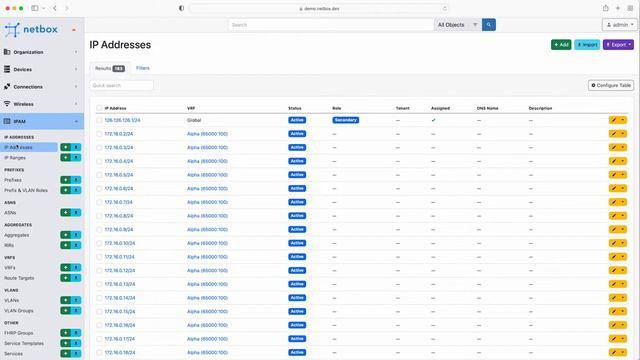The height and width of the screenshot is (360, 640).
Task: Open the 172.16.0.12/24 address link
Action: tap(120, 271)
